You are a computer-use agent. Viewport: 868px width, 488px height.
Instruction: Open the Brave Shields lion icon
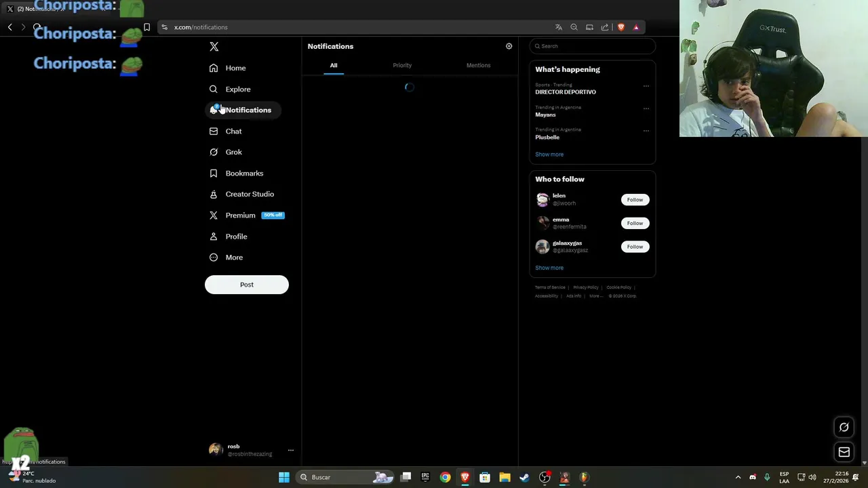pos(620,27)
